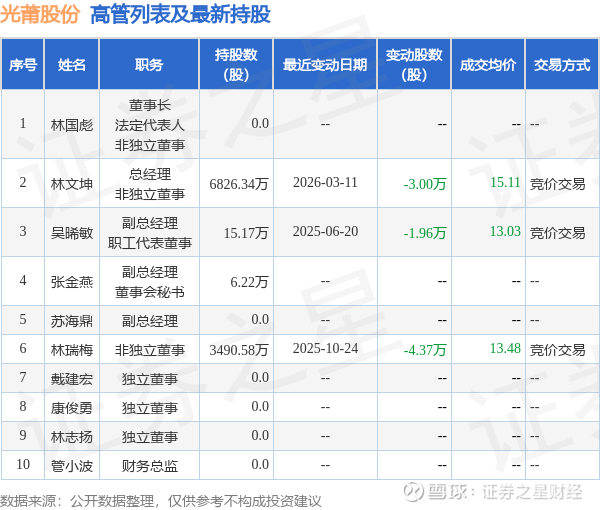Click the date 2025-10-24
Viewport: 600px width, 510px height.
coord(325,349)
